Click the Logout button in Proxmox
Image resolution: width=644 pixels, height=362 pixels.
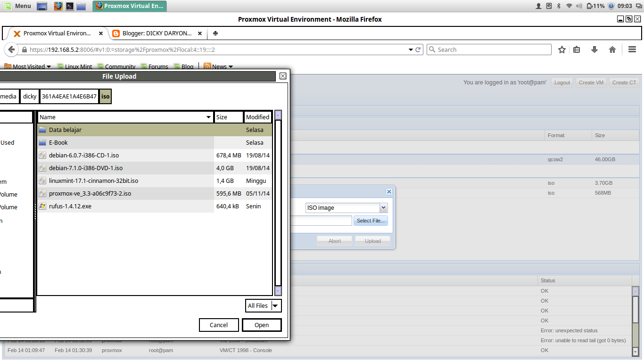(x=562, y=82)
